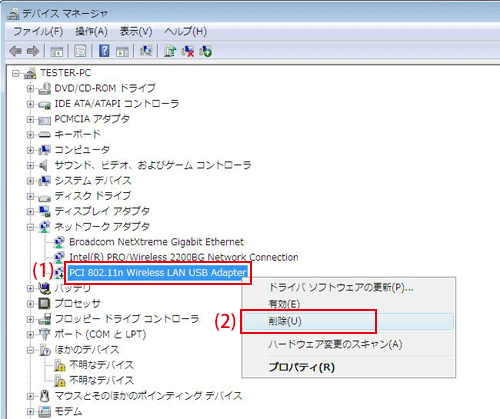Collapse the ほかのデバイス node
Screen dimensions: 500x419
click(x=30, y=350)
